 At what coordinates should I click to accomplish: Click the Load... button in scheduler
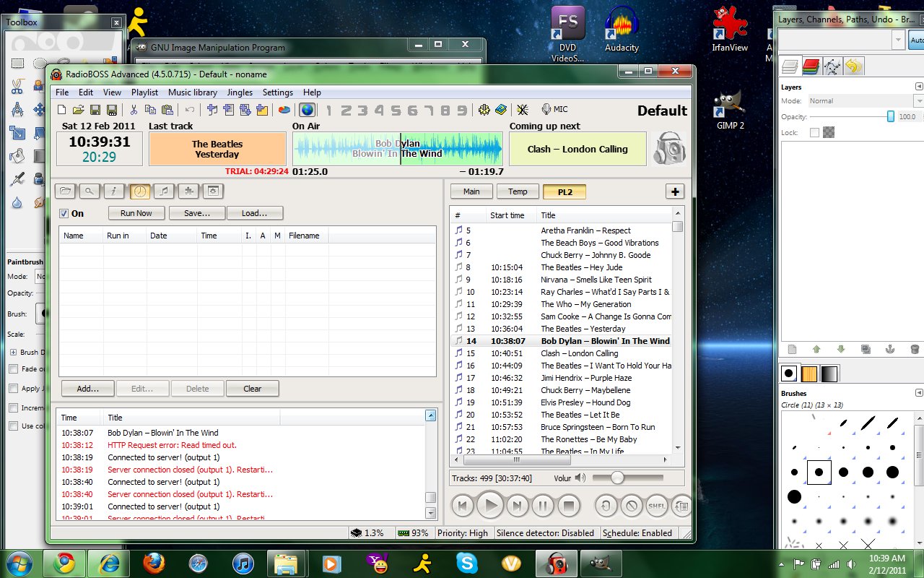tap(255, 213)
